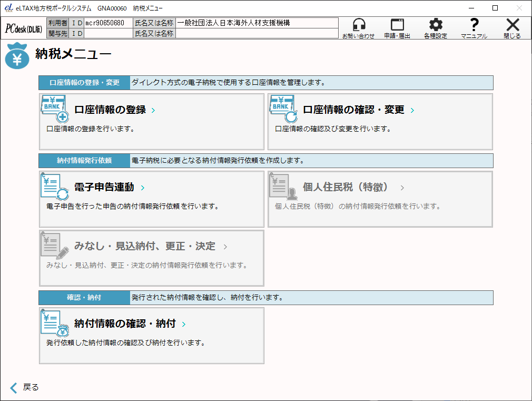Click the empty 関与先 ID field
This screenshot has height=401, width=532.
[x=108, y=33]
